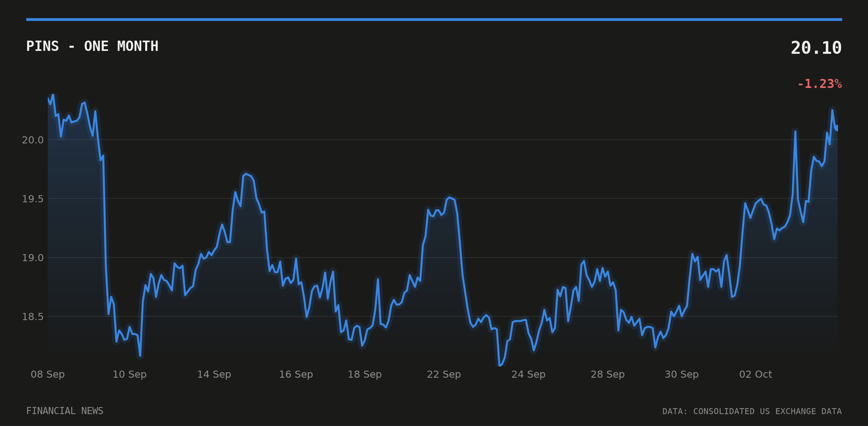
Task: Click the 18.5 y-axis label
Action: 33,316
